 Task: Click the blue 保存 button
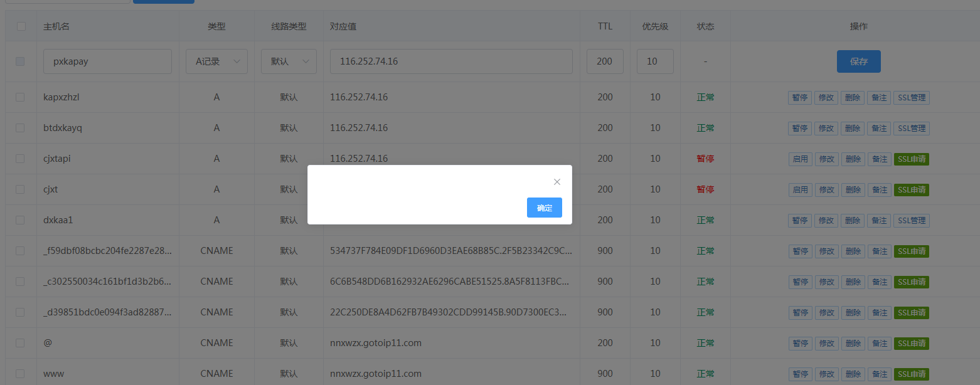858,61
